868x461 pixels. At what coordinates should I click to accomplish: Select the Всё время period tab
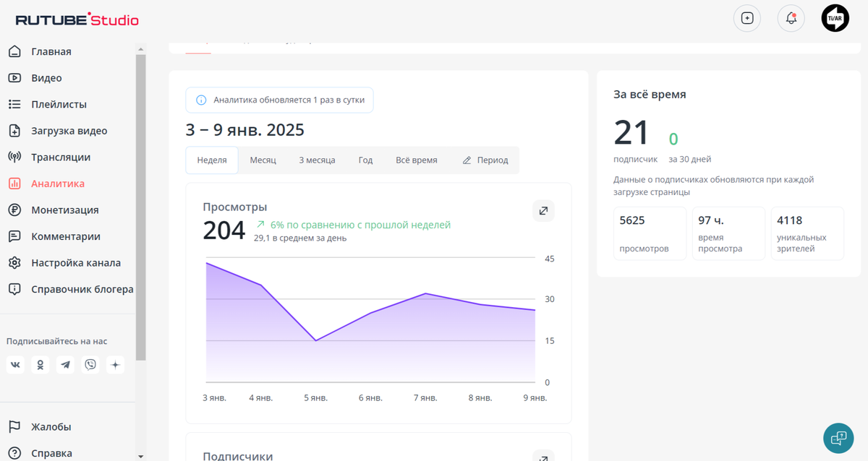click(x=417, y=160)
